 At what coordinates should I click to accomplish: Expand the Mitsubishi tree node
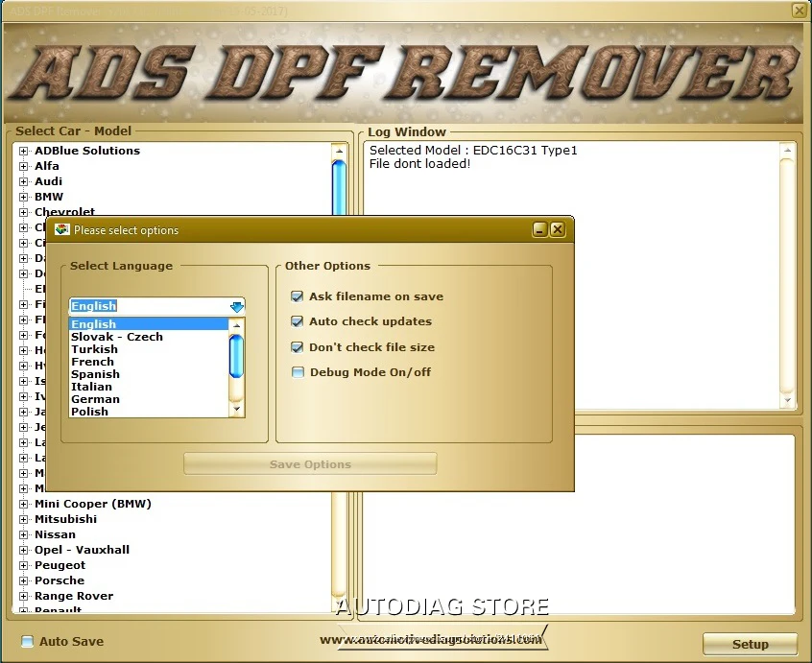point(23,520)
